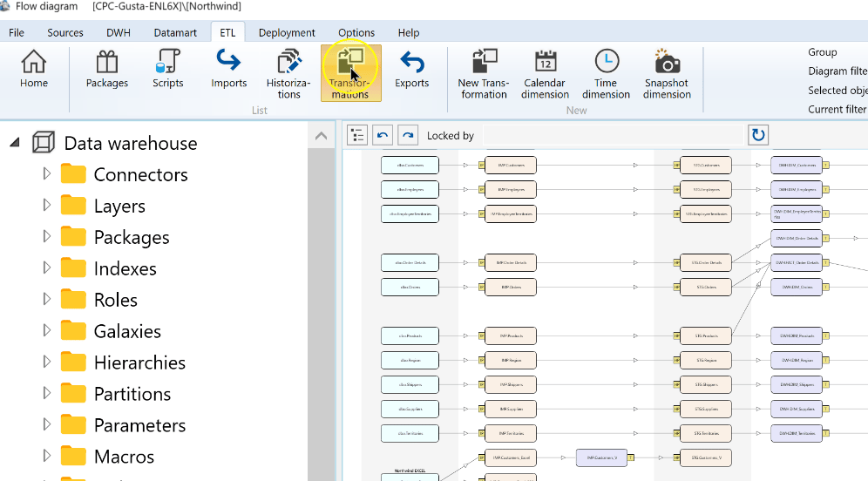The height and width of the screenshot is (481, 868).
Task: Select the Macros tree item
Action: (124, 457)
